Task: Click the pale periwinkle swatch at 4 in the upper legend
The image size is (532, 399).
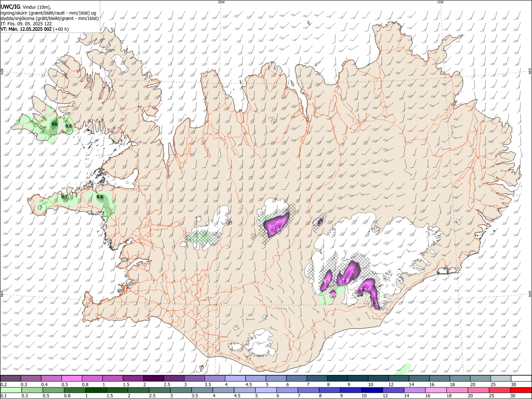Action: [x=235, y=378]
